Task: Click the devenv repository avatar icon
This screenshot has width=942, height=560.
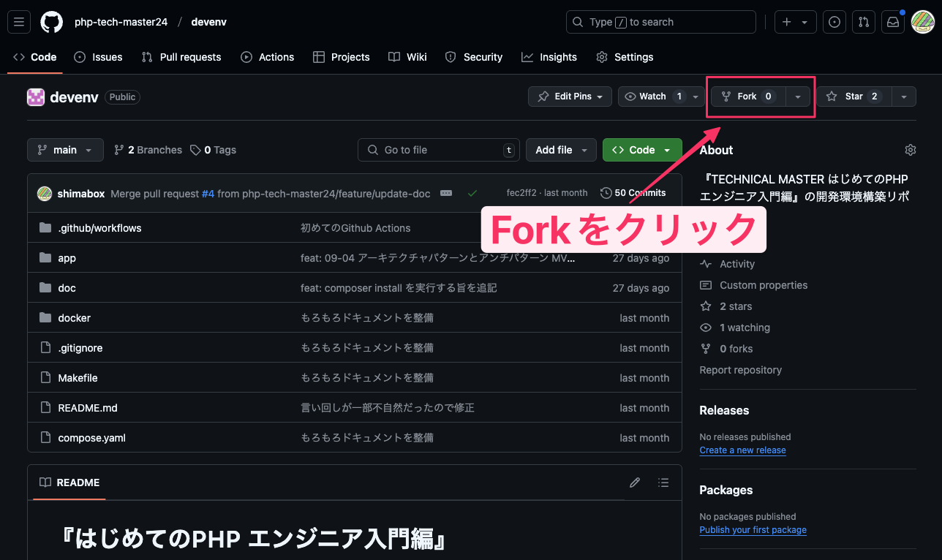Action: tap(36, 97)
